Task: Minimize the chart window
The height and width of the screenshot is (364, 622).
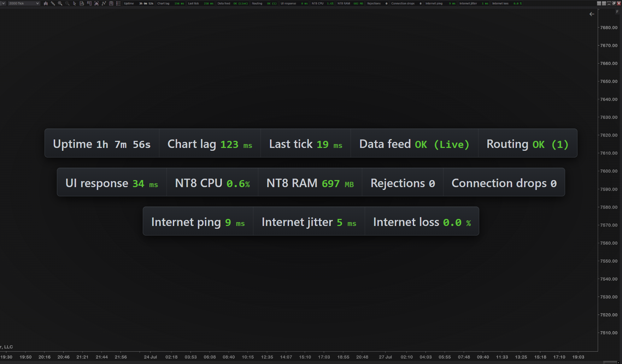Action: pyautogui.click(x=609, y=3)
